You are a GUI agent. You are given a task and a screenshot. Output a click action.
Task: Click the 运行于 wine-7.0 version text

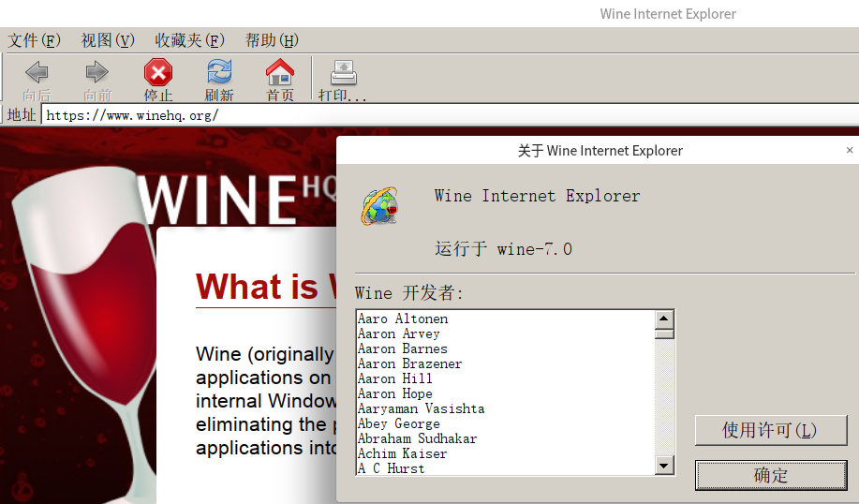(x=503, y=249)
